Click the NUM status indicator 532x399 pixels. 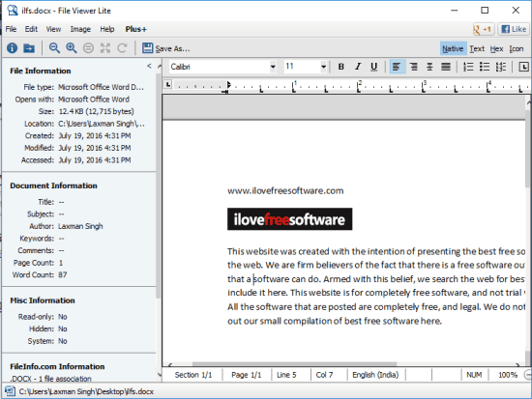click(x=474, y=375)
